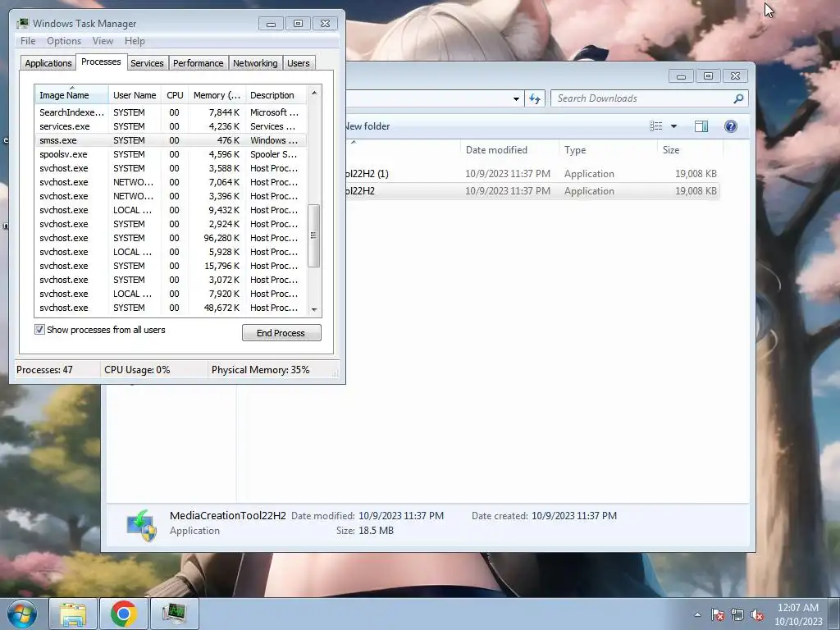Click the search magnifier icon in Explorer
The height and width of the screenshot is (630, 840).
[738, 98]
